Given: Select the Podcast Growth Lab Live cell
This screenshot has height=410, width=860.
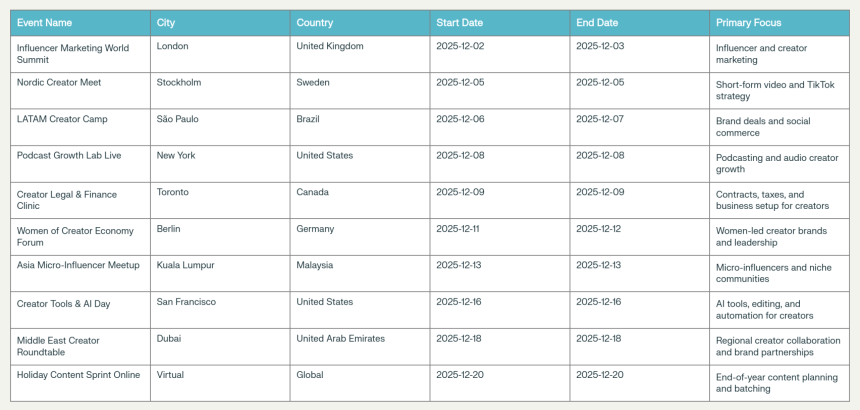Looking at the screenshot, I should coord(69,156).
